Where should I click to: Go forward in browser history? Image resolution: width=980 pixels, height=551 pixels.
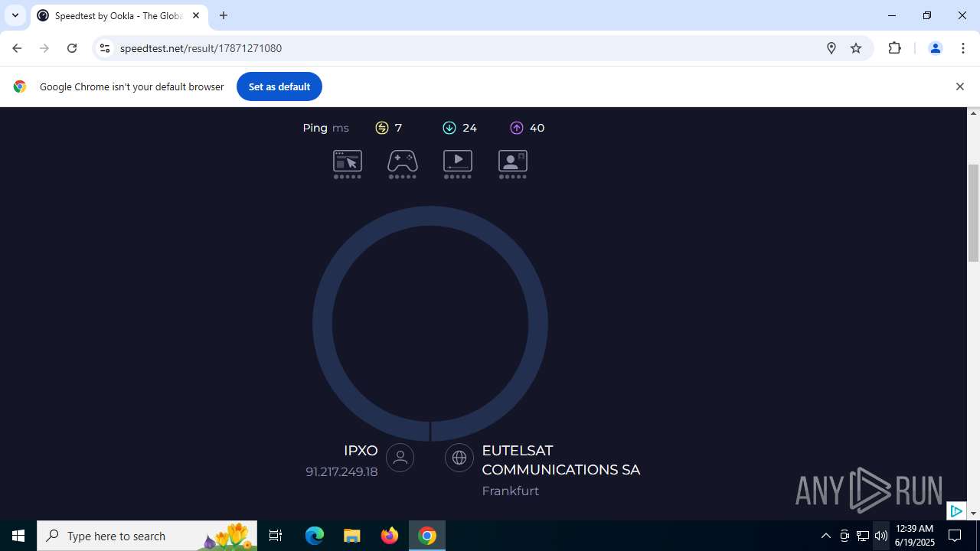pyautogui.click(x=44, y=48)
